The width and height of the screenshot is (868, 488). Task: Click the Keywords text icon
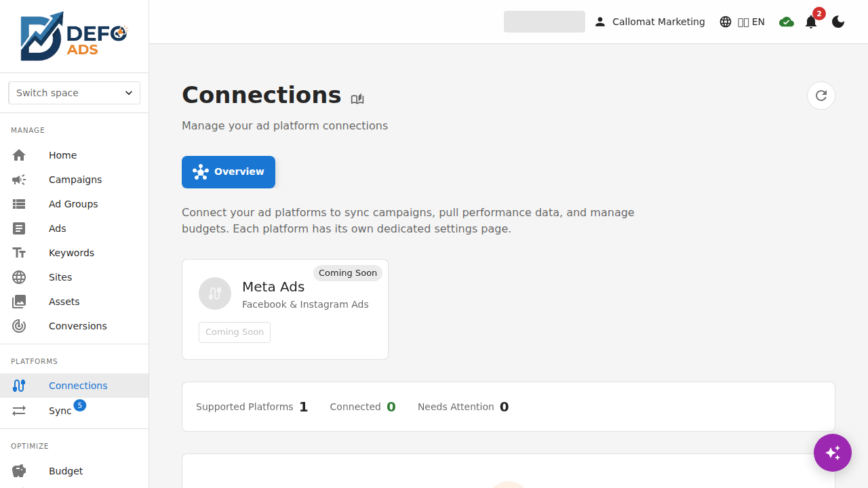19,253
